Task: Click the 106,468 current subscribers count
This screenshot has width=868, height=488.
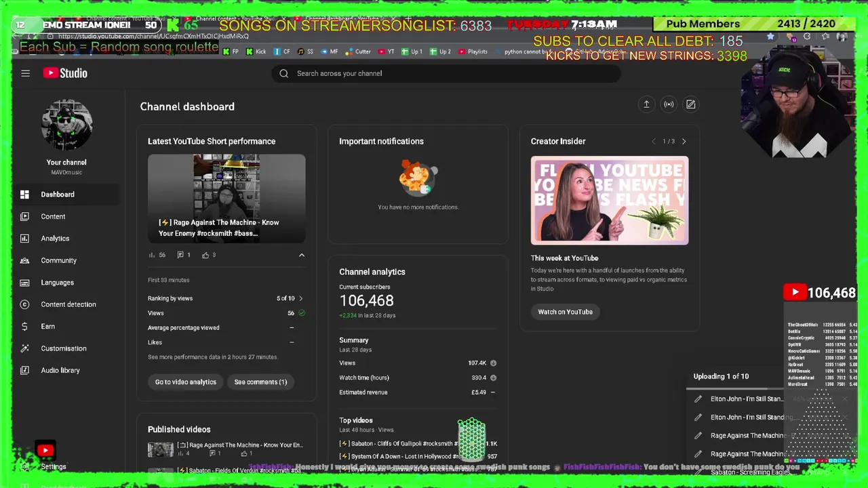Action: (366, 301)
